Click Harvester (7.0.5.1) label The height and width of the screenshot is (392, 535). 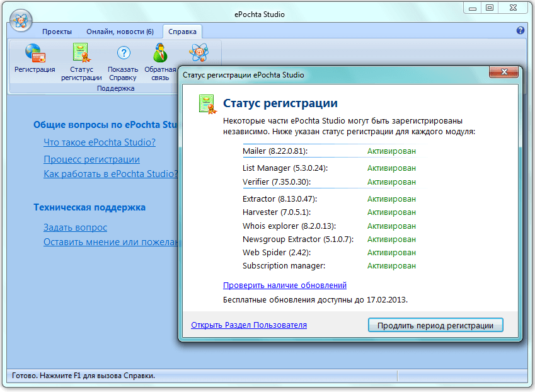(277, 212)
